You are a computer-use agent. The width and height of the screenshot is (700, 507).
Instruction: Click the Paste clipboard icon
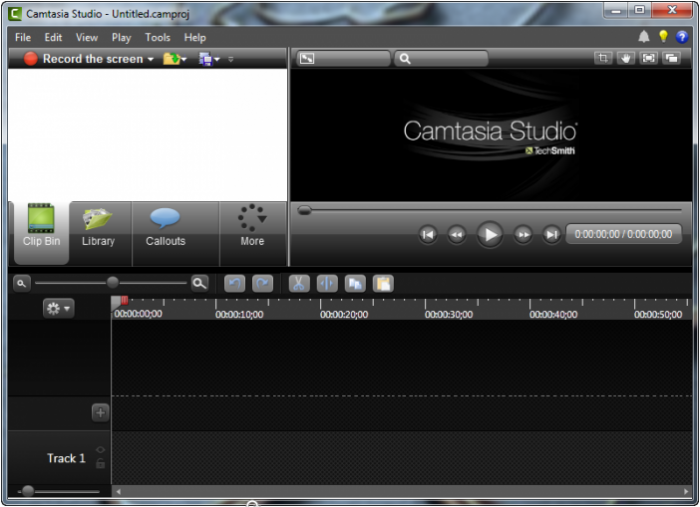point(383,283)
